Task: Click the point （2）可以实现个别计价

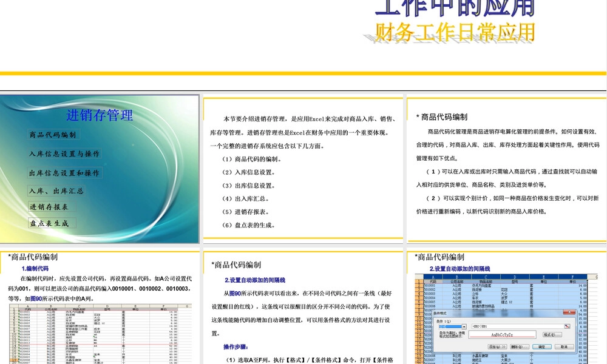Action: 507,204
